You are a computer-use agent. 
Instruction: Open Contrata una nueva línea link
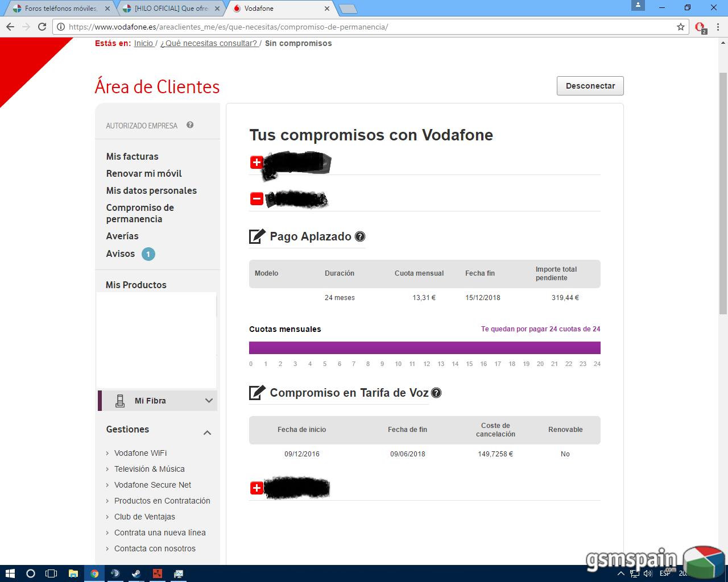(x=160, y=533)
